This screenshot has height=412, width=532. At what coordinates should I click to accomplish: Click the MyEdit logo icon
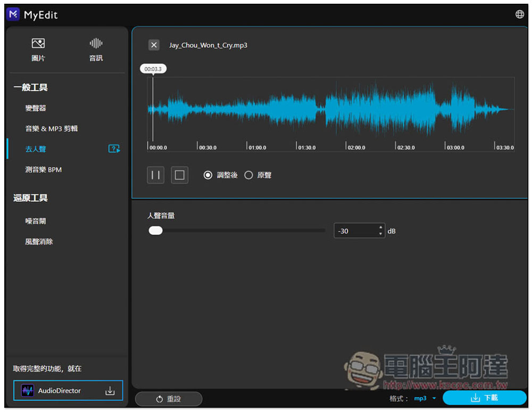pos(13,14)
